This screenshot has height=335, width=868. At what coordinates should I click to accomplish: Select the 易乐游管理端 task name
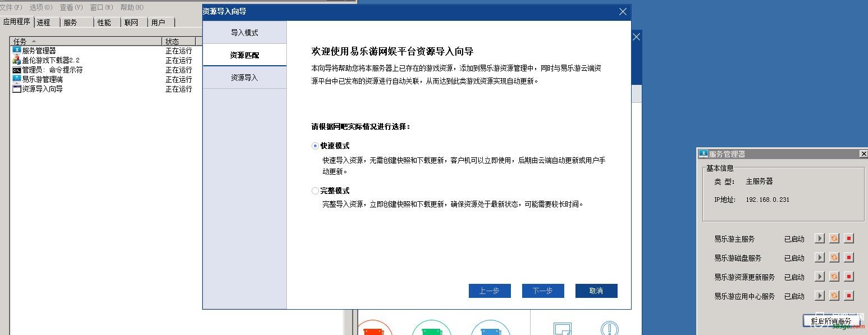[x=43, y=79]
